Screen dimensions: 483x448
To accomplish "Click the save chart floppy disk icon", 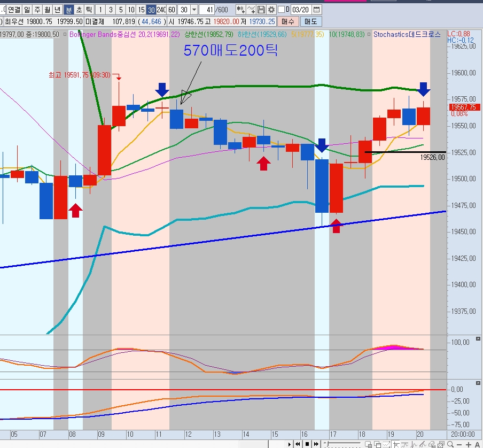I will pos(261,10).
